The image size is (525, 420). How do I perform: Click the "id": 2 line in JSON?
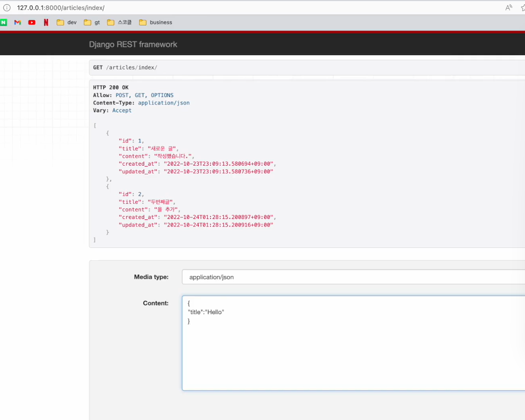point(131,194)
